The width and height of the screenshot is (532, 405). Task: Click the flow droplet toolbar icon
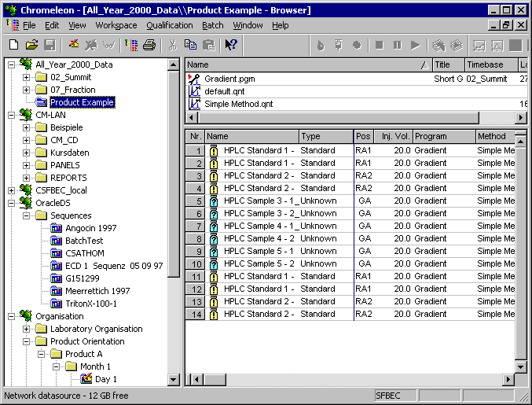(321, 45)
